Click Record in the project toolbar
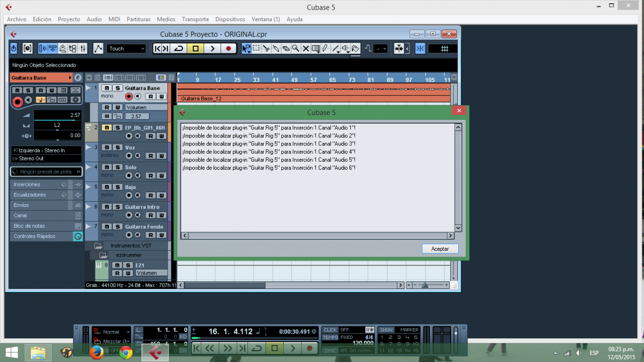Viewport: 644px width, 362px height. [229, 48]
